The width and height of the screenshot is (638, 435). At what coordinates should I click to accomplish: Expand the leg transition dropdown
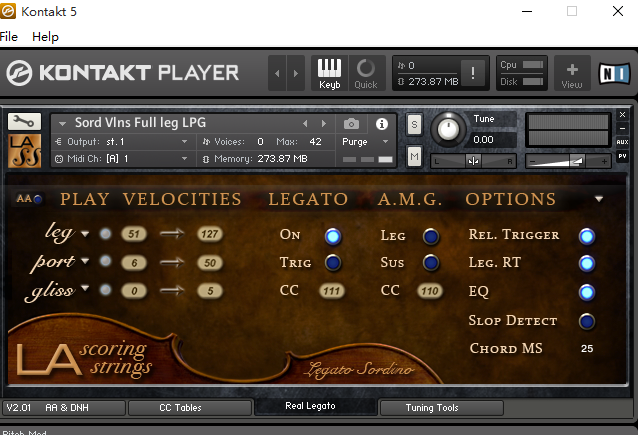pos(85,234)
